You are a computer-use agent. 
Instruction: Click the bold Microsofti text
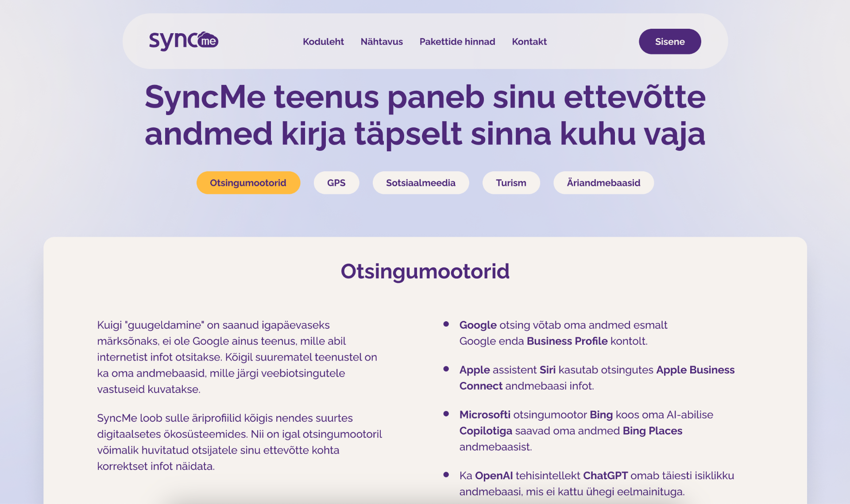485,415
